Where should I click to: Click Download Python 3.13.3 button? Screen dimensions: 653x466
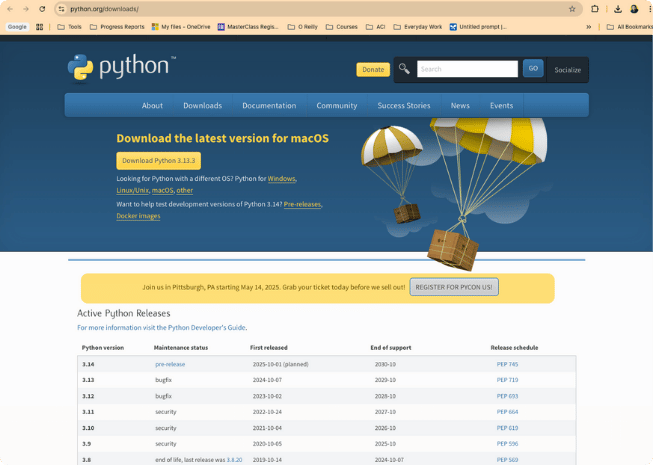pos(158,161)
